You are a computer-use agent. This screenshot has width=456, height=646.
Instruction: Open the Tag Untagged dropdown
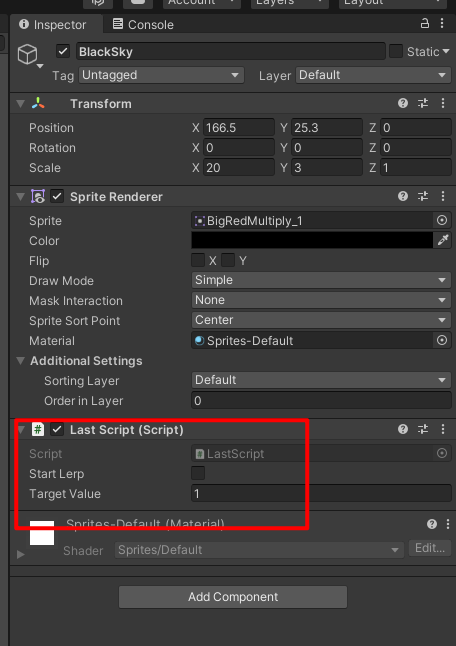click(x=161, y=75)
